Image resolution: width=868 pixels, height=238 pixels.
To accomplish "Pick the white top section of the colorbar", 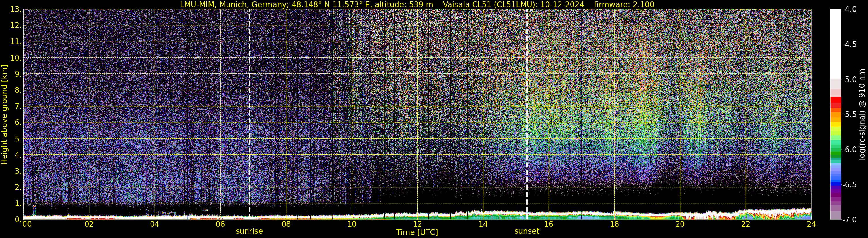I will tap(835, 44).
